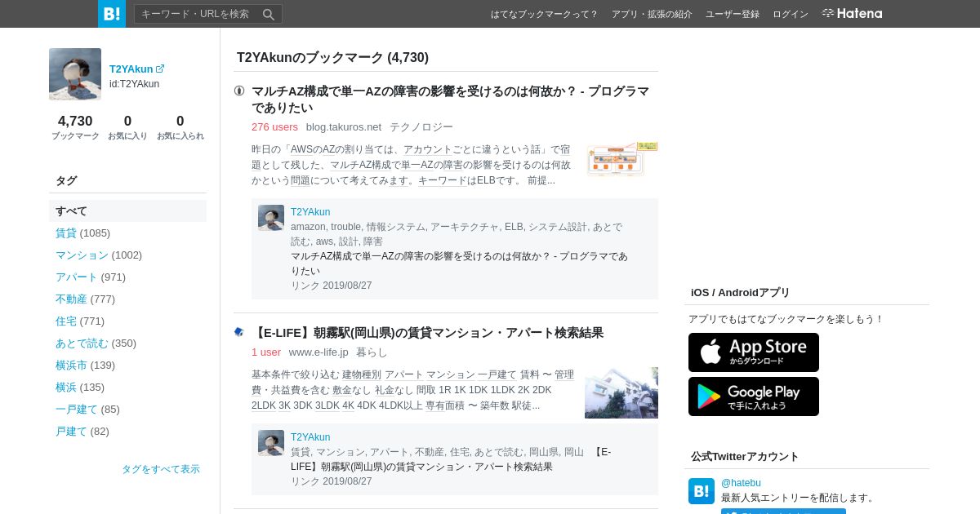Screen dimensions: 980x514
Task: View the 1 user bookmark count
Action: (x=266, y=352)
